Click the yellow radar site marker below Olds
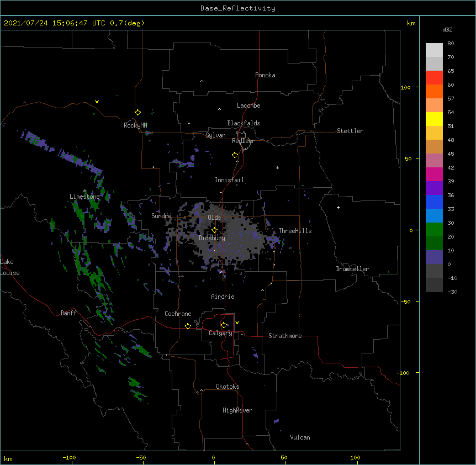 click(x=214, y=230)
